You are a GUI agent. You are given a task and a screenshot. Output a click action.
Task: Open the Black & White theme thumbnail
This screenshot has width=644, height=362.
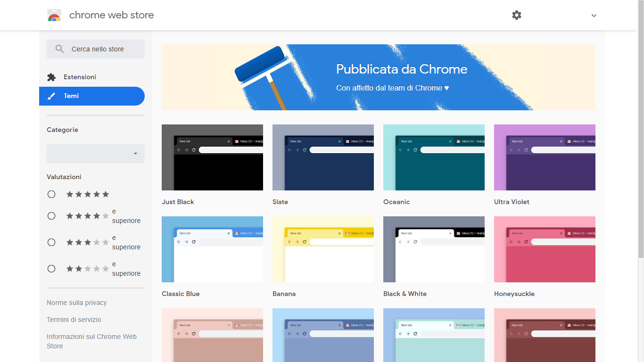434,249
